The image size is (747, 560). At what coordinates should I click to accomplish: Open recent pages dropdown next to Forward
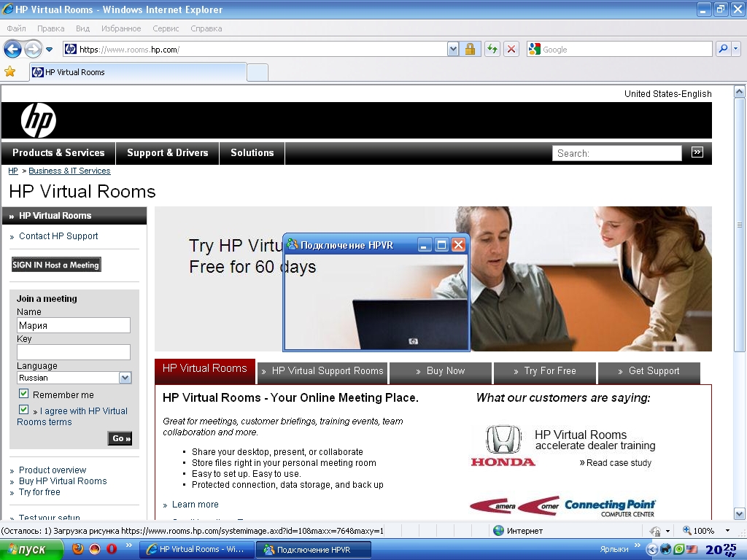[49, 49]
